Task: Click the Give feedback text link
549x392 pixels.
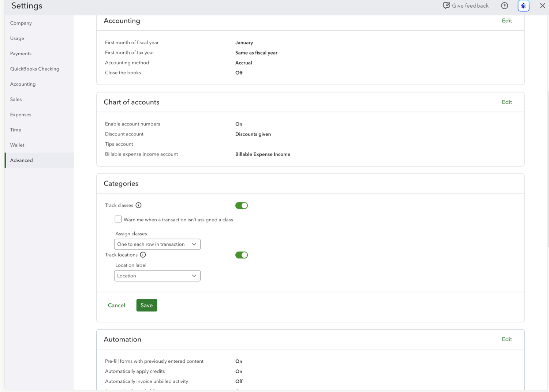Action: tap(470, 5)
